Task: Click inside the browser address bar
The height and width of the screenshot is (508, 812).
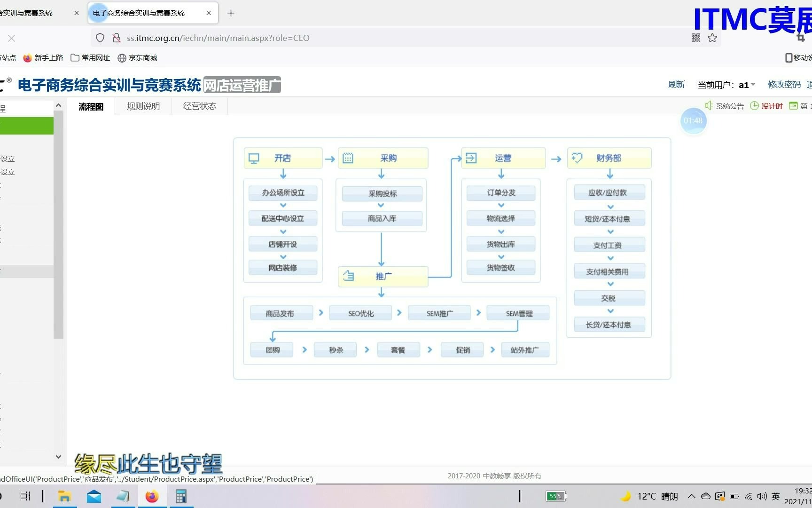Action: (329, 38)
